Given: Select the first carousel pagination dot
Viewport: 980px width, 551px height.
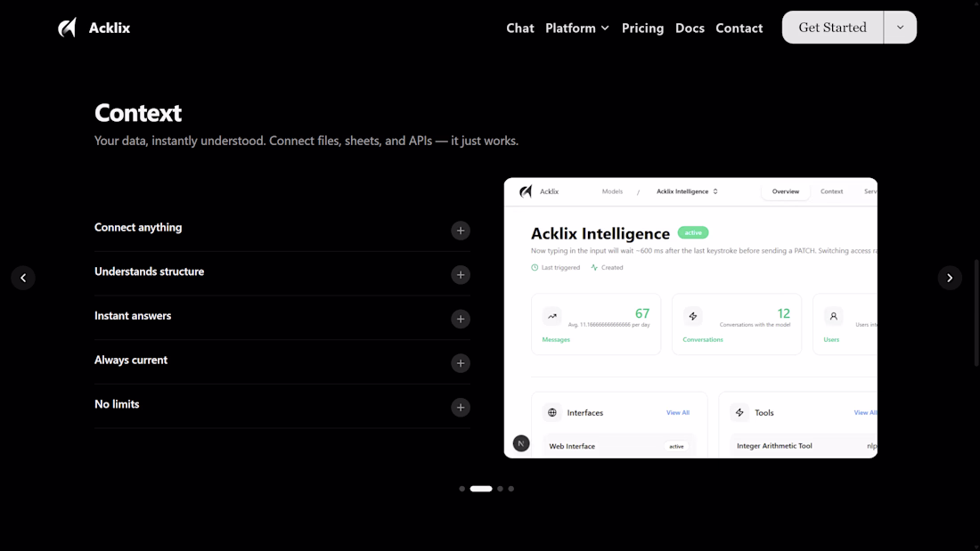Looking at the screenshot, I should pos(461,489).
